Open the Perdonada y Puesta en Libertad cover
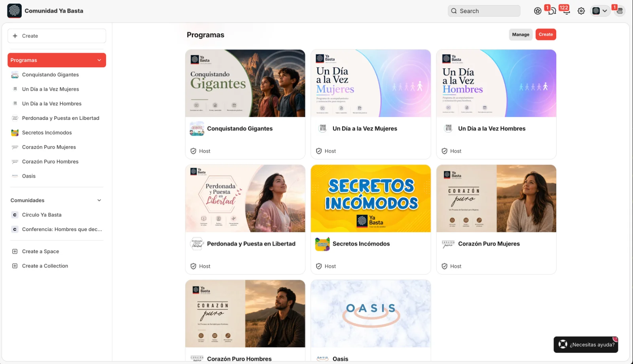633x364 pixels. pos(245,198)
